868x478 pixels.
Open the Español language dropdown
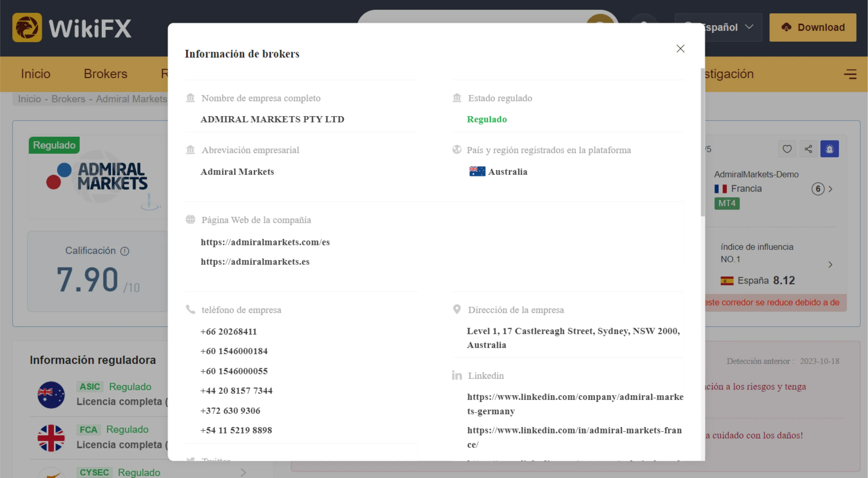718,27
